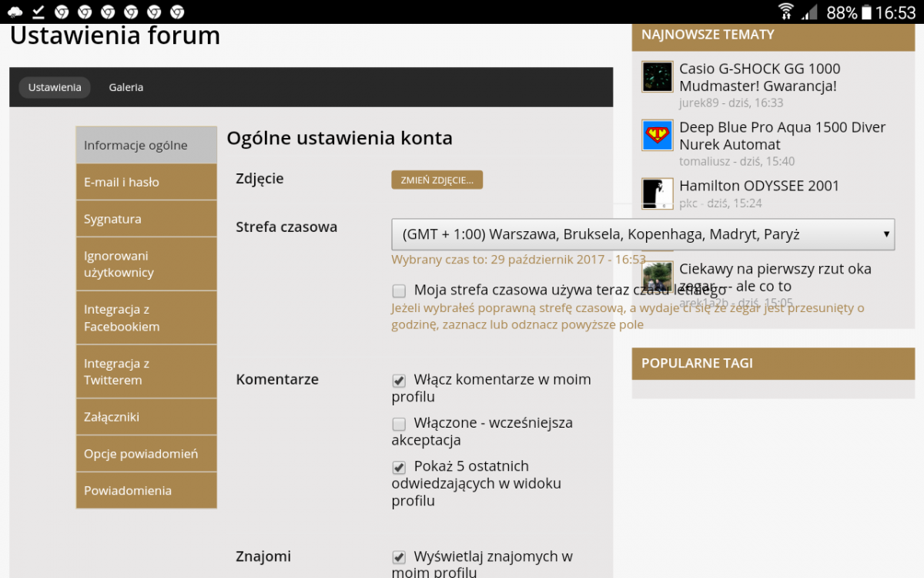Enable the daylight saving time checkbox
924x578 pixels.
[x=399, y=291]
